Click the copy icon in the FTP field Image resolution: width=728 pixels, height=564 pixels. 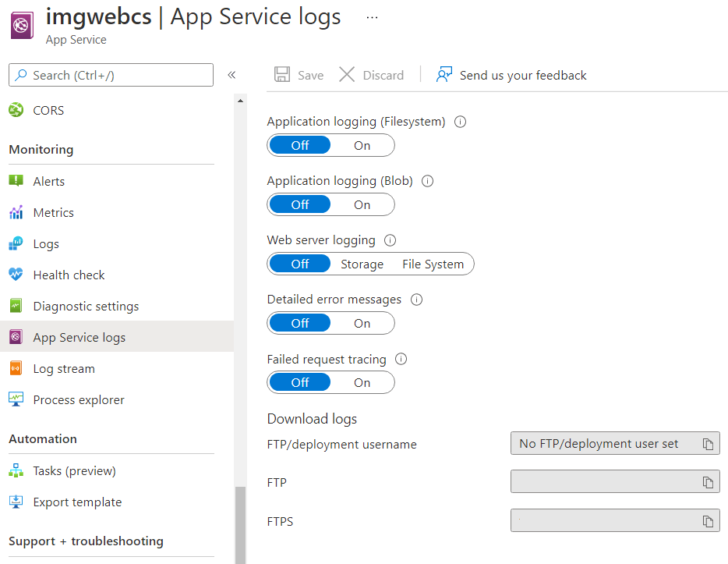click(708, 482)
